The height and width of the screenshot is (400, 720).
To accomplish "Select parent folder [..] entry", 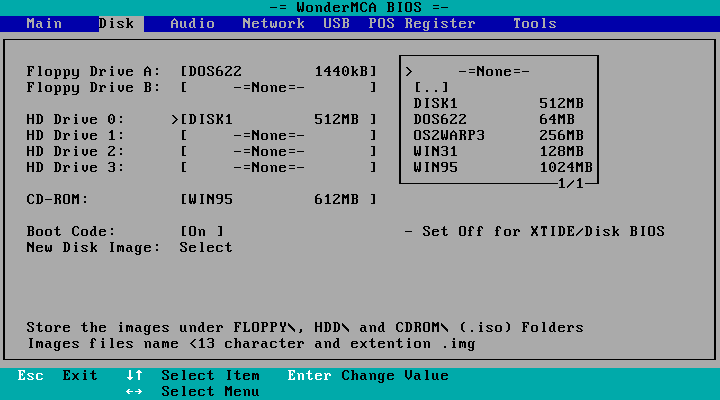I will click(431, 87).
